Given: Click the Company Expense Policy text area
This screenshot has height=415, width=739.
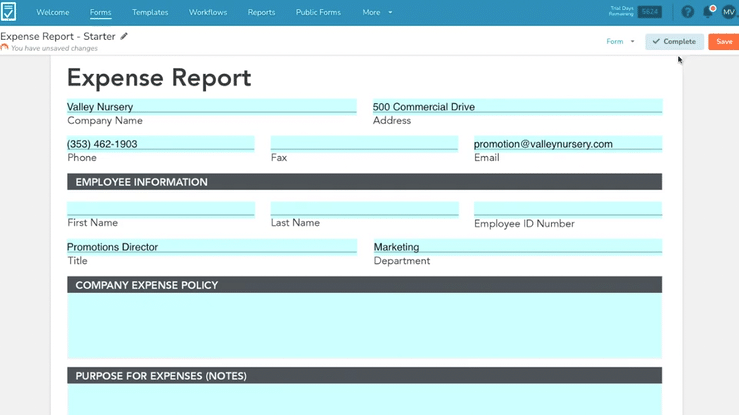Looking at the screenshot, I should 364,325.
